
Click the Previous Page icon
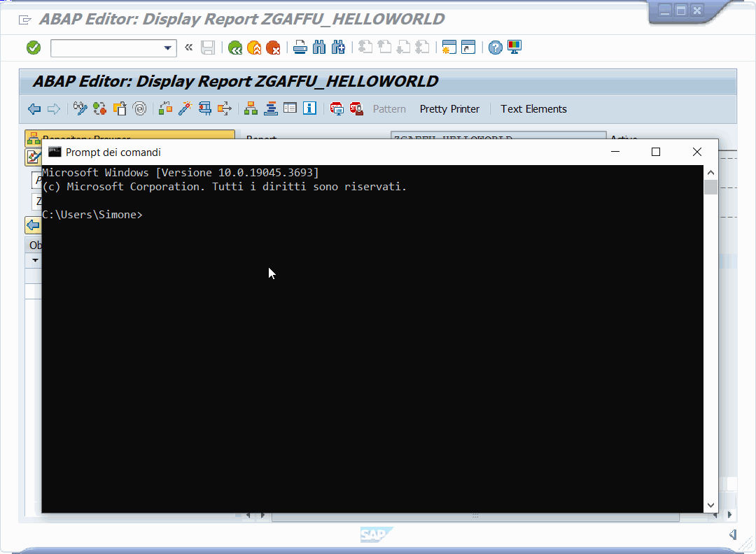point(385,47)
